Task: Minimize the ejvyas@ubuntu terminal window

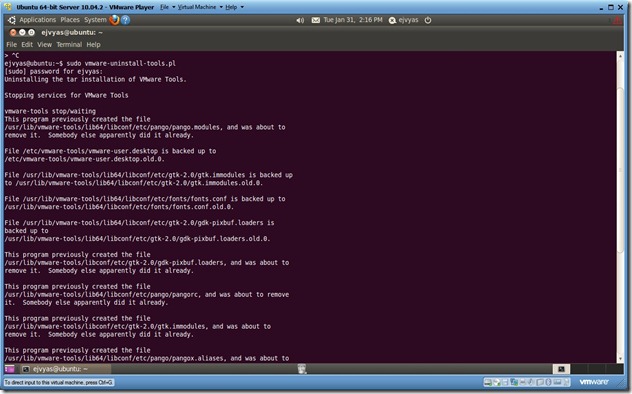Action: (x=22, y=32)
